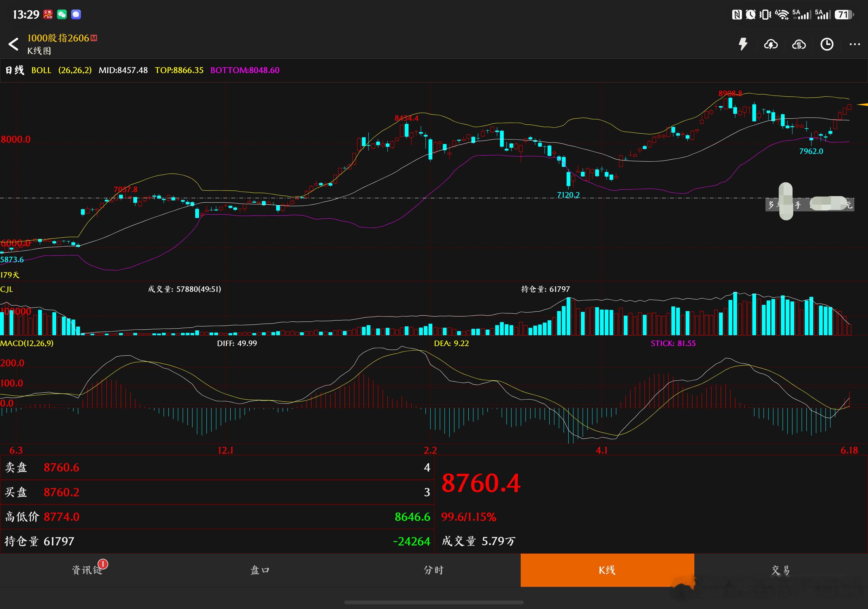Tap the 卖盘 8760.6 ask price row

tap(217, 468)
